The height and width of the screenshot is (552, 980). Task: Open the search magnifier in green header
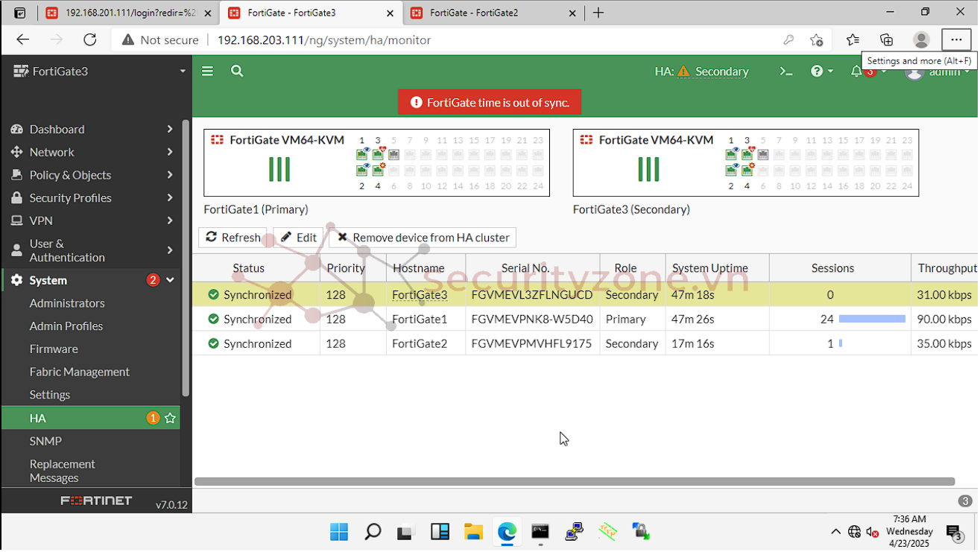coord(237,71)
